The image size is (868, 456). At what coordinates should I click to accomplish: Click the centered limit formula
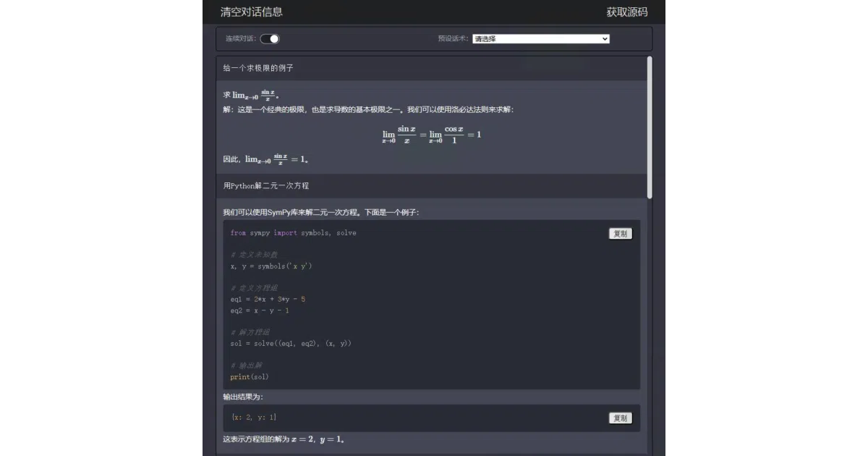coord(432,135)
